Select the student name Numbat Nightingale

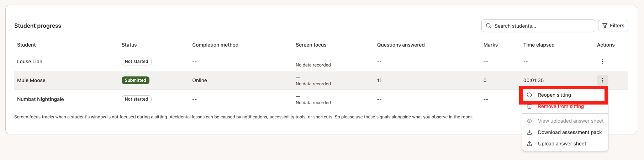click(x=41, y=99)
